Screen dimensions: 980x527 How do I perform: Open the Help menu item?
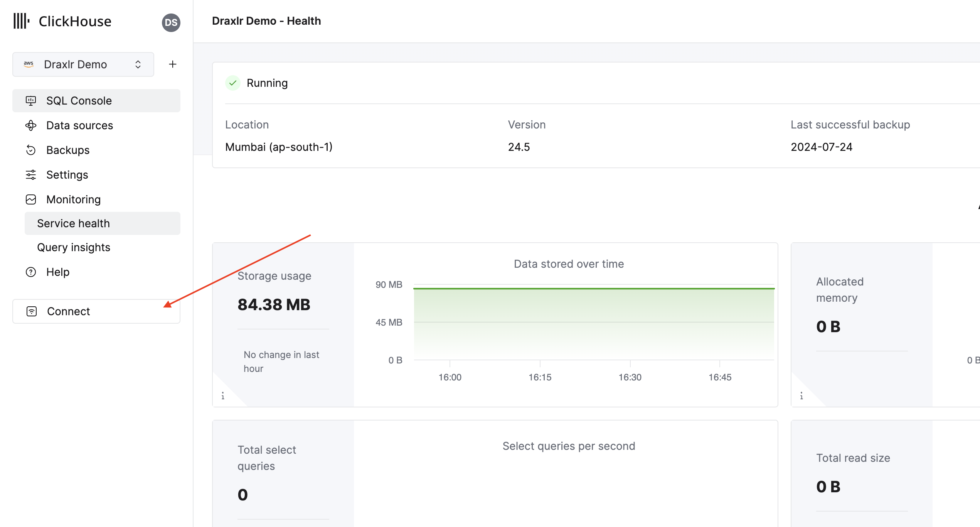click(96, 272)
